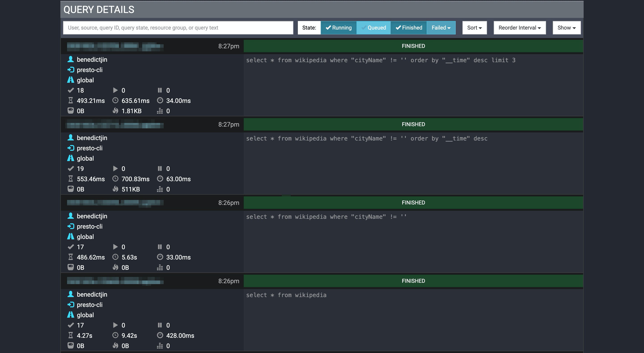Click the user icon beside benedictjin
The image size is (644, 353).
(71, 60)
